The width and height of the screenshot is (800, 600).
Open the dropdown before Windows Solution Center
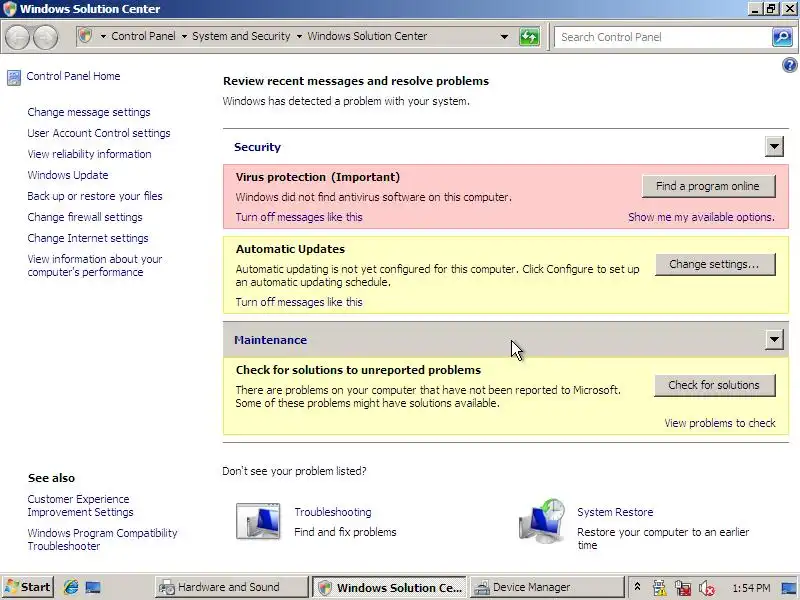click(299, 36)
